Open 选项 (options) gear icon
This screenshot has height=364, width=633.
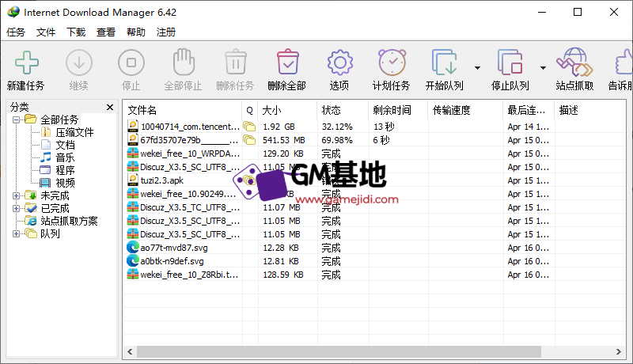tap(340, 63)
